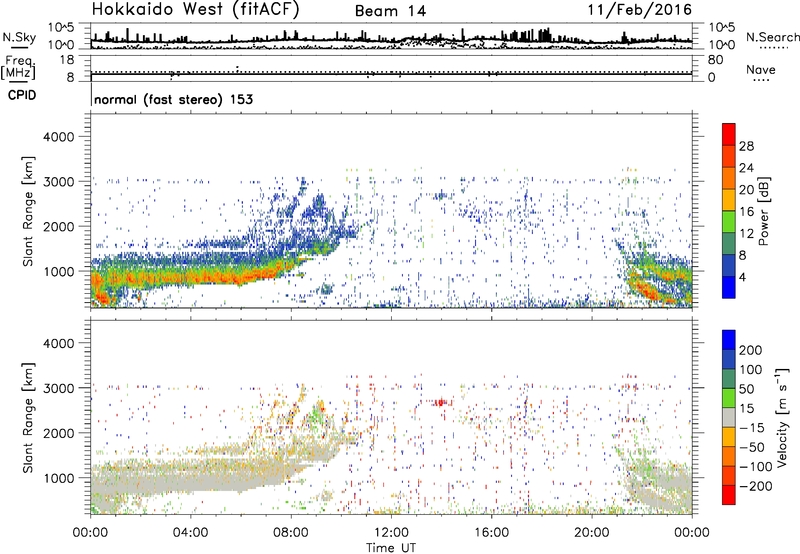Click the "24" power colorbar label
This screenshot has width=800, height=554.
746,168
